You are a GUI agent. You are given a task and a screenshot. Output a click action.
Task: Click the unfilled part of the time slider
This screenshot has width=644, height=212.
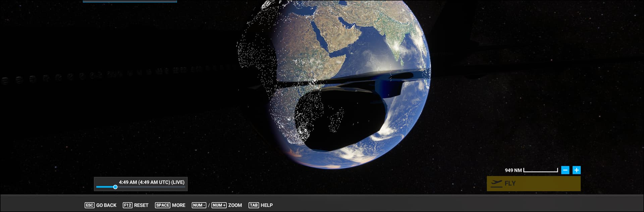click(x=151, y=187)
